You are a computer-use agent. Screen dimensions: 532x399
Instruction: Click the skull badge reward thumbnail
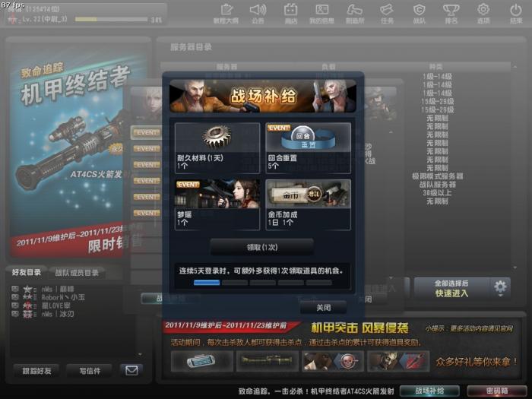point(333,361)
